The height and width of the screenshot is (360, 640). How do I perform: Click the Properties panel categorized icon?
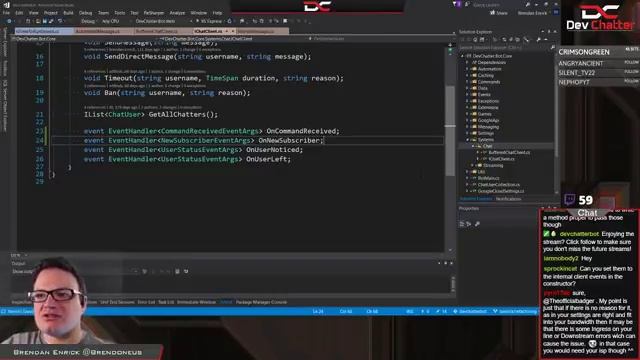pyautogui.click(x=462, y=224)
